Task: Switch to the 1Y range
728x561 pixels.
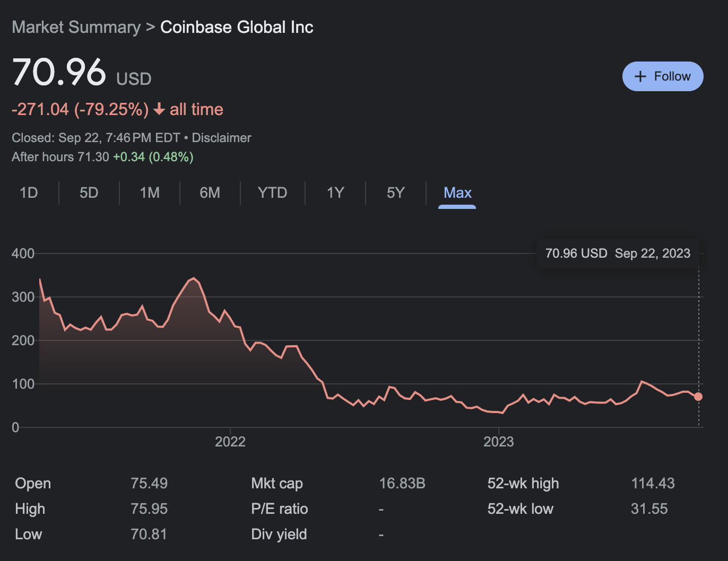Action: tap(335, 192)
